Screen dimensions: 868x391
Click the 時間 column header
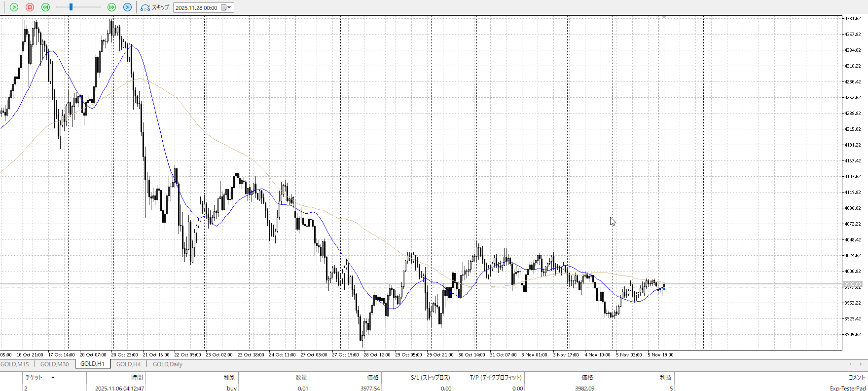(137, 378)
